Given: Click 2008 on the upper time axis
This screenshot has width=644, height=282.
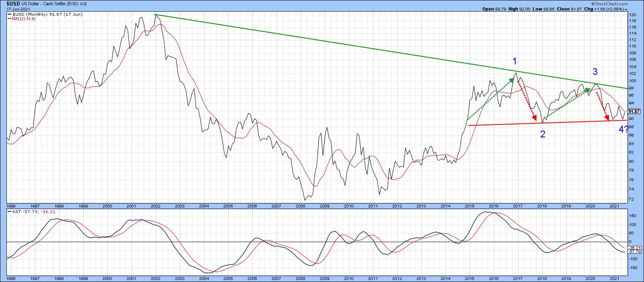Looking at the screenshot, I should point(300,205).
